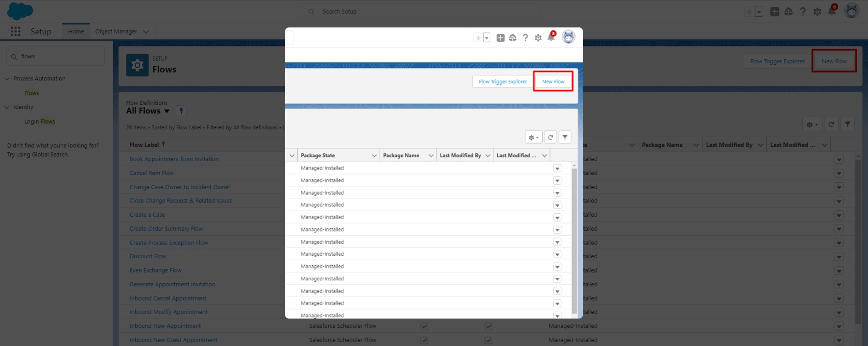Click the popup list's vertical scrollbar
868x346 pixels.
point(574,240)
